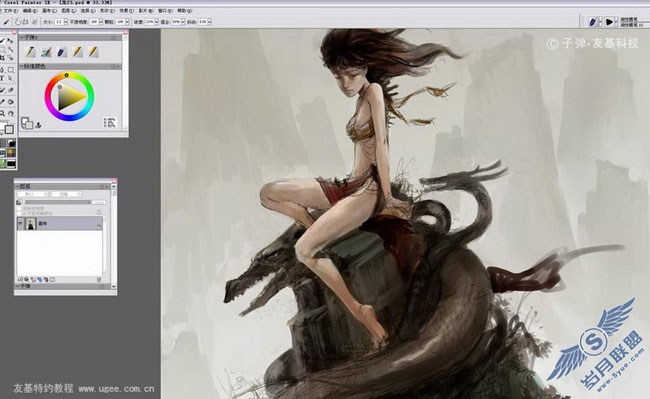
Task: Select the Paint Bucket tool
Action: point(10,102)
